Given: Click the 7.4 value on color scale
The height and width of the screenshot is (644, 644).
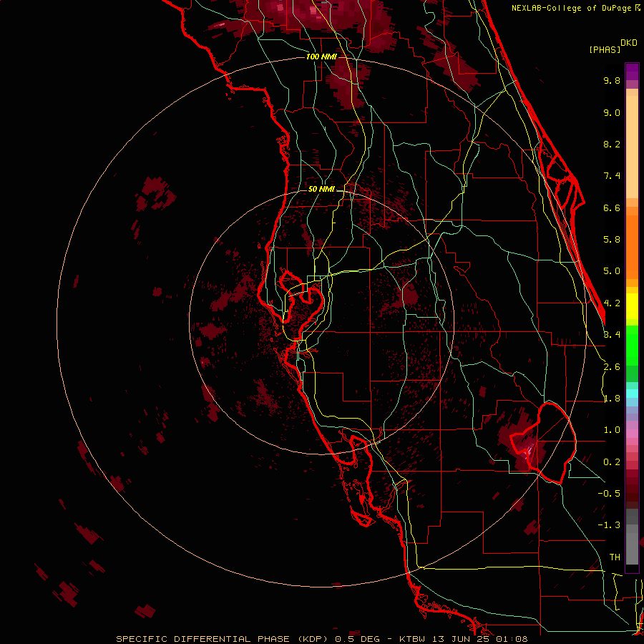Looking at the screenshot, I should pos(612,176).
